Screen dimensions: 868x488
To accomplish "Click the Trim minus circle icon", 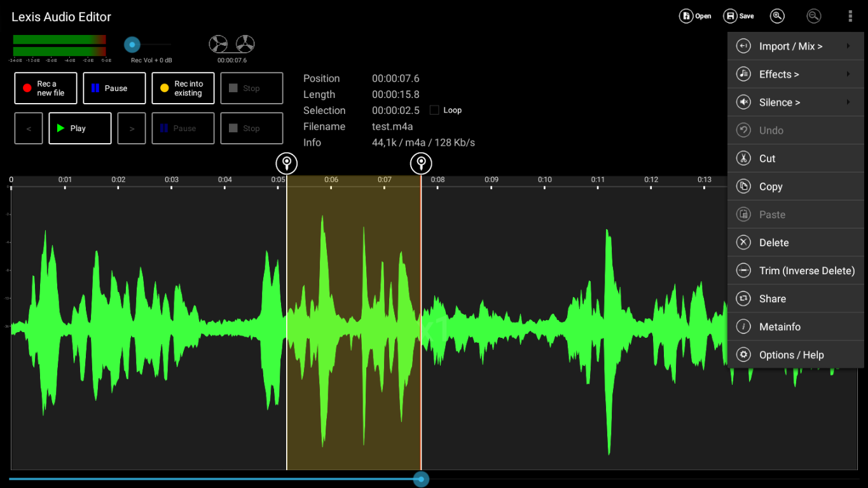I will click(743, 270).
